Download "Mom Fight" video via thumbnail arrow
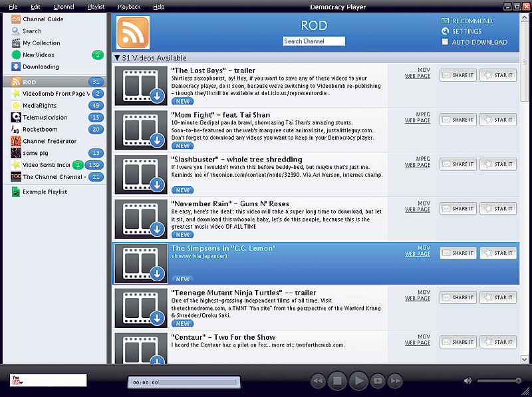This screenshot has width=532, height=397. pos(157,140)
